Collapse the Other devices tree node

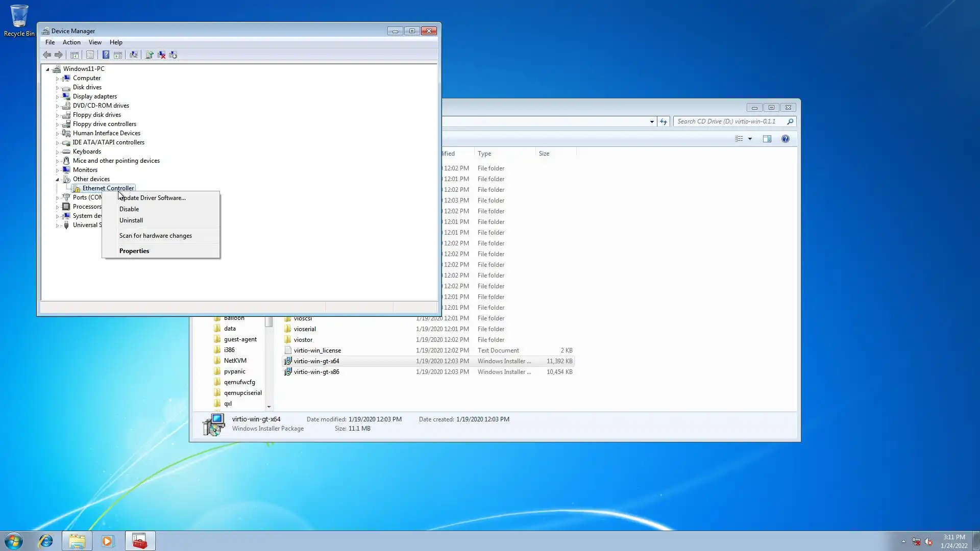[57, 179]
